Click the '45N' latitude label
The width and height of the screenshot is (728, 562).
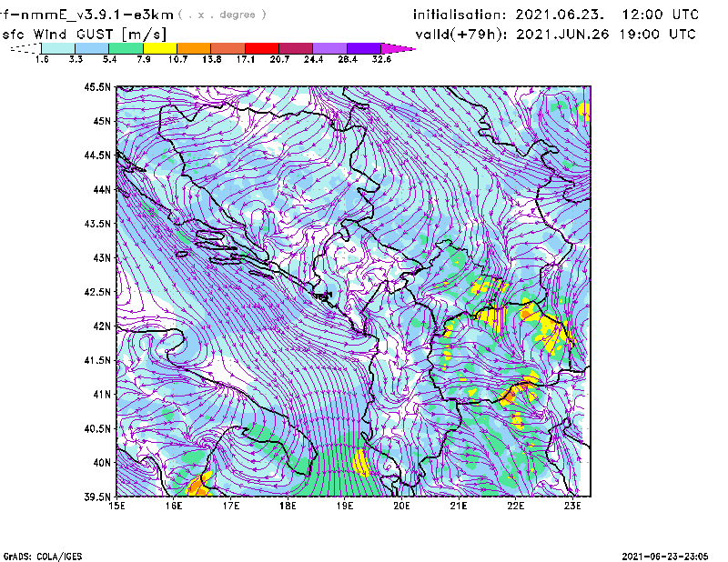[102, 121]
